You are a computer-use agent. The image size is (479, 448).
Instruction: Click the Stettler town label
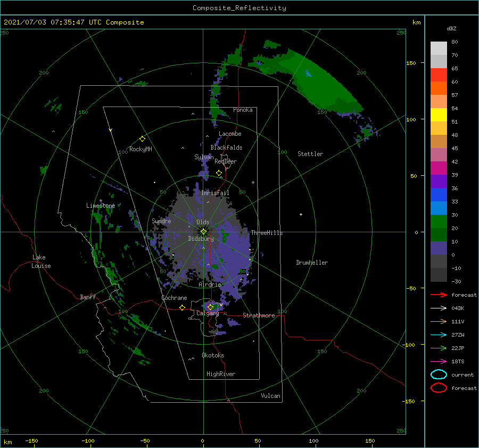[310, 154]
